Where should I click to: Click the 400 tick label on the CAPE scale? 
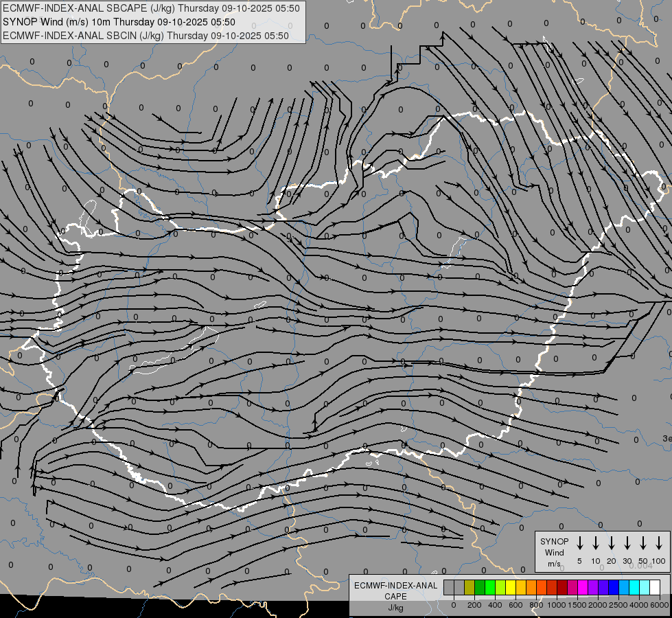coord(495,605)
